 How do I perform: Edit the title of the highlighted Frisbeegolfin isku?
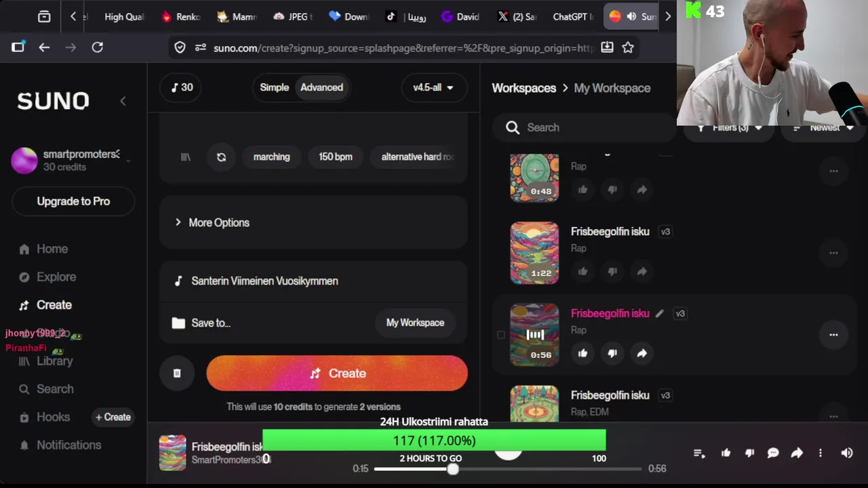[x=659, y=313]
